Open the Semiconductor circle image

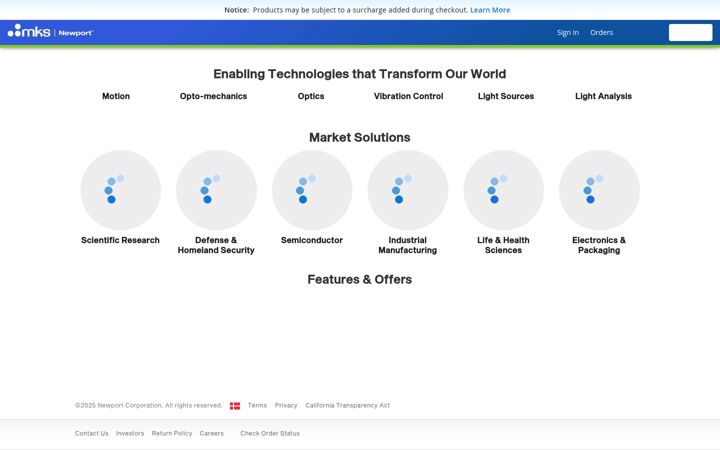[312, 190]
